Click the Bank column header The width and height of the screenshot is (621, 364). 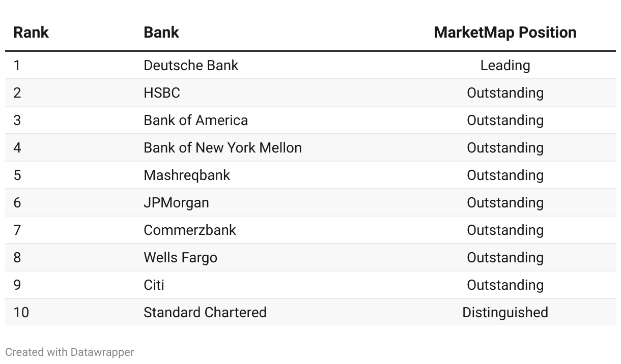pos(161,33)
